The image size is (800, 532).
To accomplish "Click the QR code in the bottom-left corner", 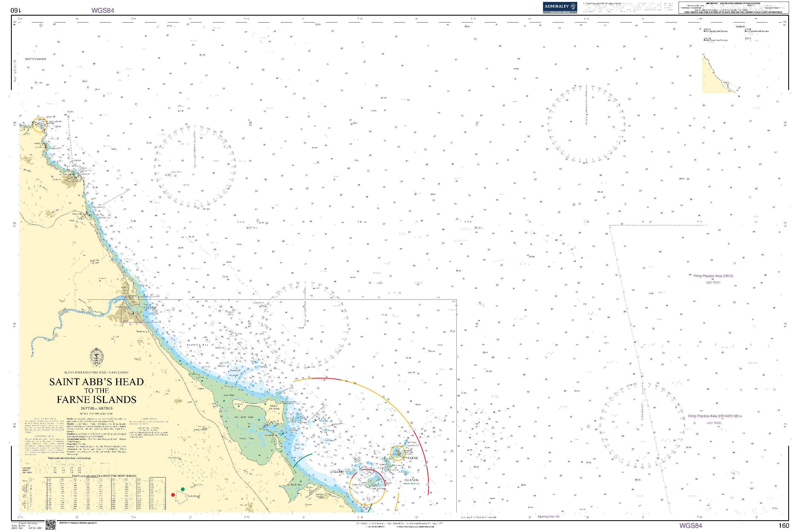I will [50, 524].
